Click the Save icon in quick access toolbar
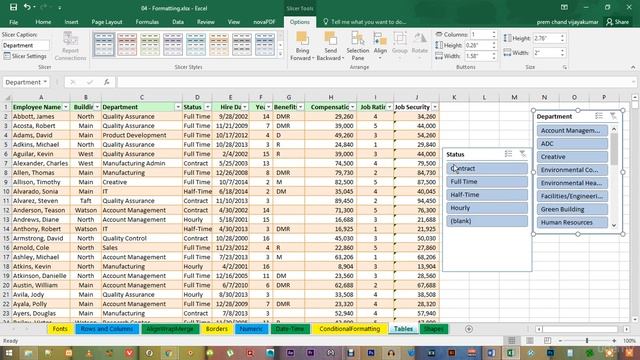The image size is (640, 360). (13, 7)
